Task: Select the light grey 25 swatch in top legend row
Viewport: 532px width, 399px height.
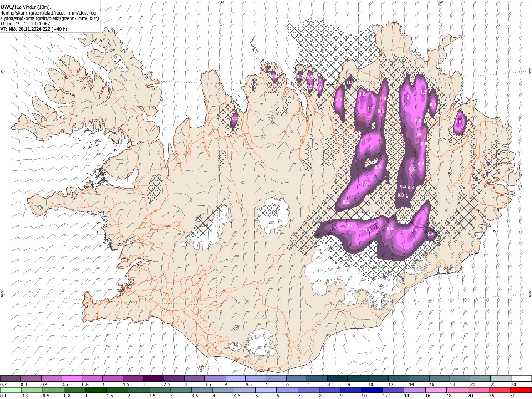Action: tap(501, 378)
